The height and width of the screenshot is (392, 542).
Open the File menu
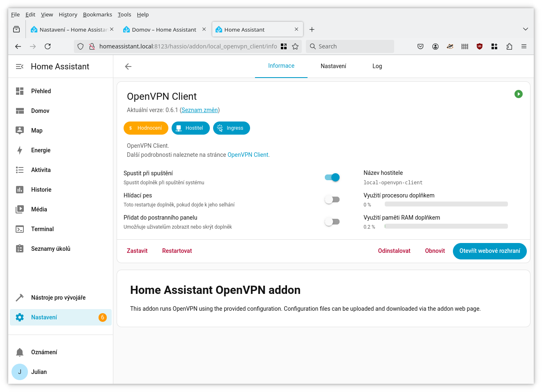click(15, 14)
